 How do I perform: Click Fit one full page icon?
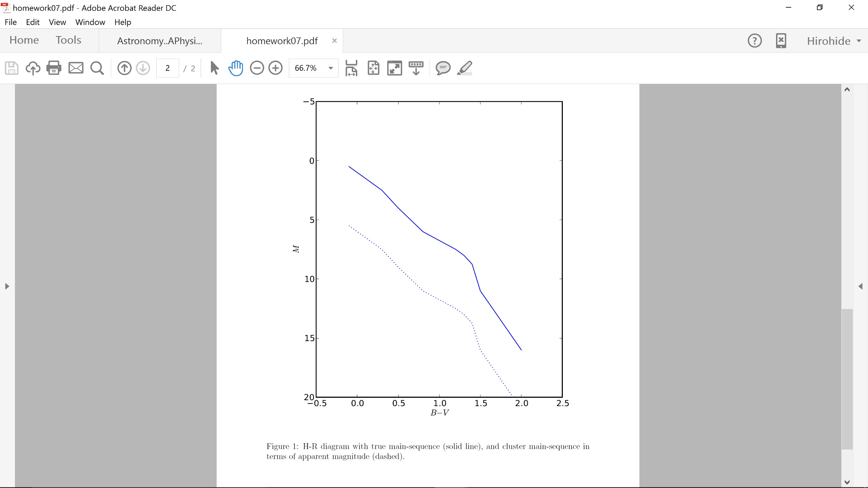[374, 68]
